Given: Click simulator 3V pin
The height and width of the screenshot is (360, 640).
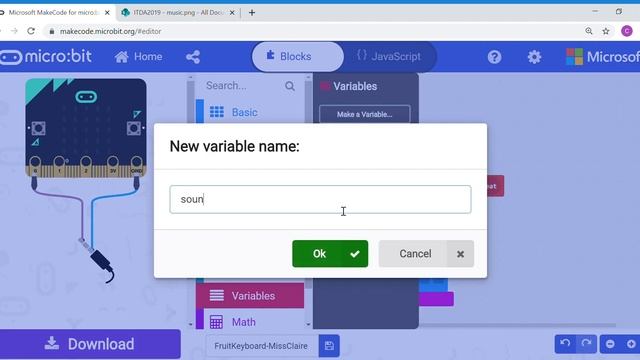Looking at the screenshot, I should (113, 162).
